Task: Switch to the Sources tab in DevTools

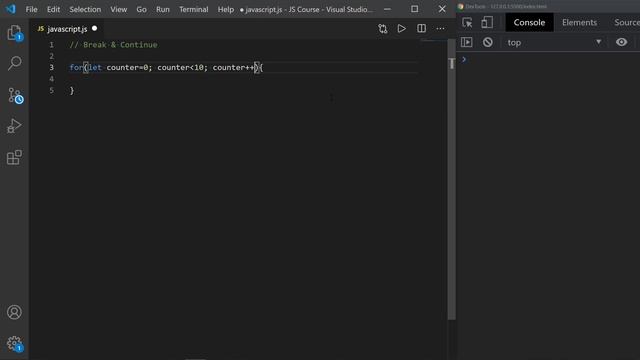Action: pyautogui.click(x=627, y=22)
